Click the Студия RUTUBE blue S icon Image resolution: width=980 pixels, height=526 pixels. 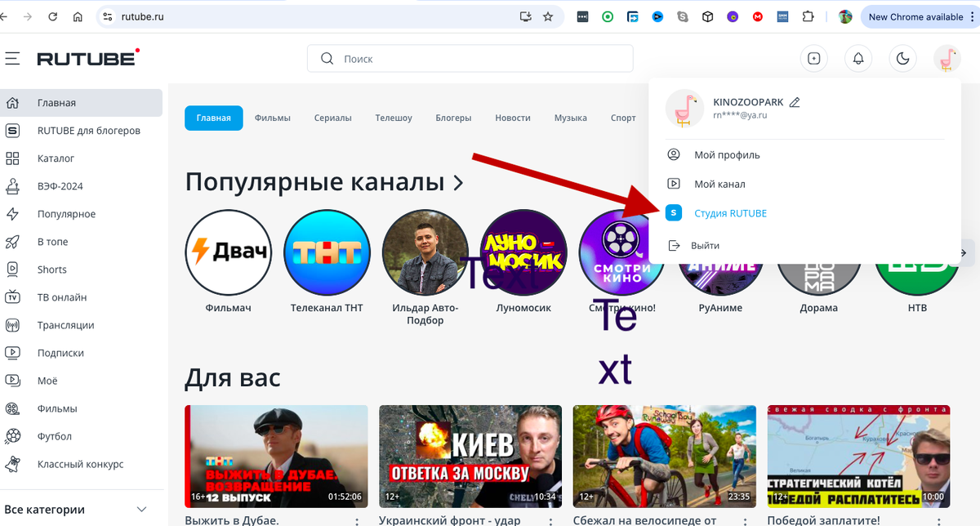tap(674, 213)
